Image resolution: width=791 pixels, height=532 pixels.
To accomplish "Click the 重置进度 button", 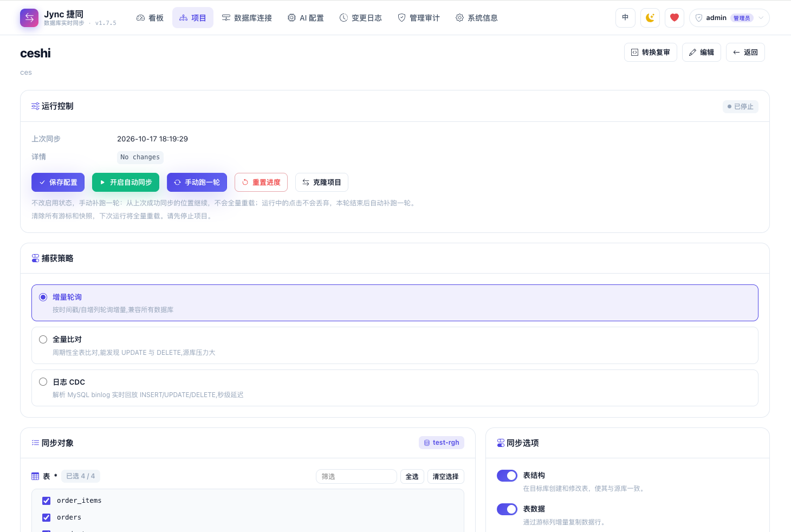I will click(x=261, y=183).
